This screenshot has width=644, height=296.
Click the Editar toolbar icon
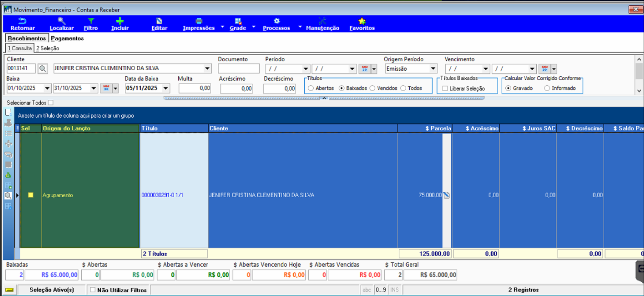pos(159,21)
